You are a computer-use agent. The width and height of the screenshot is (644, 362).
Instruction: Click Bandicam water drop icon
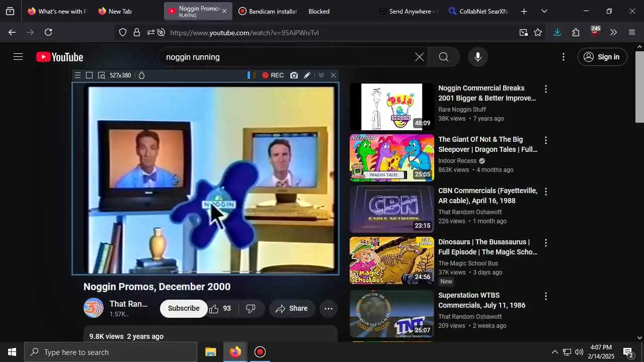[x=141, y=75]
